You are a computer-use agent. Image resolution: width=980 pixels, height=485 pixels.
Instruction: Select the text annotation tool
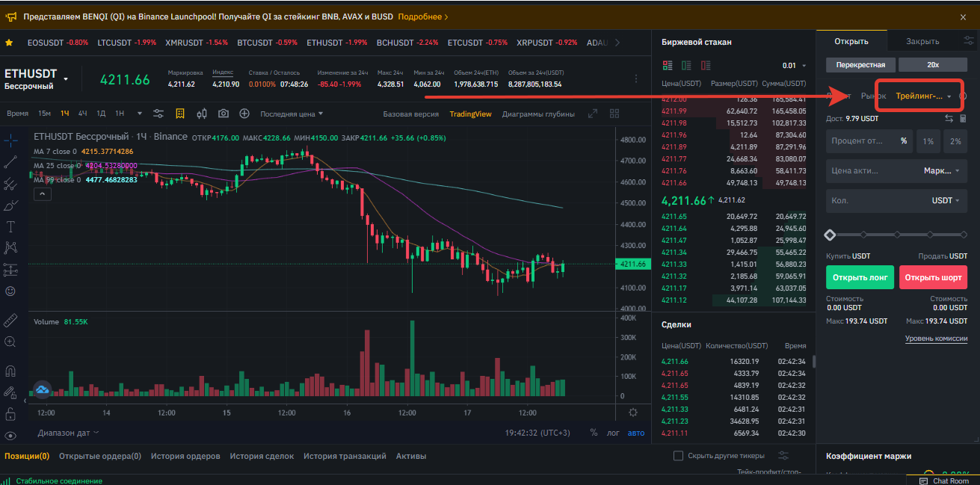(11, 226)
